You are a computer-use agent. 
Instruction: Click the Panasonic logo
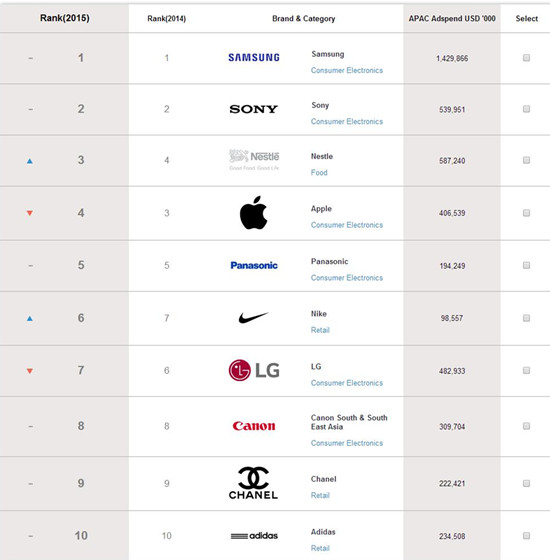coord(254,265)
